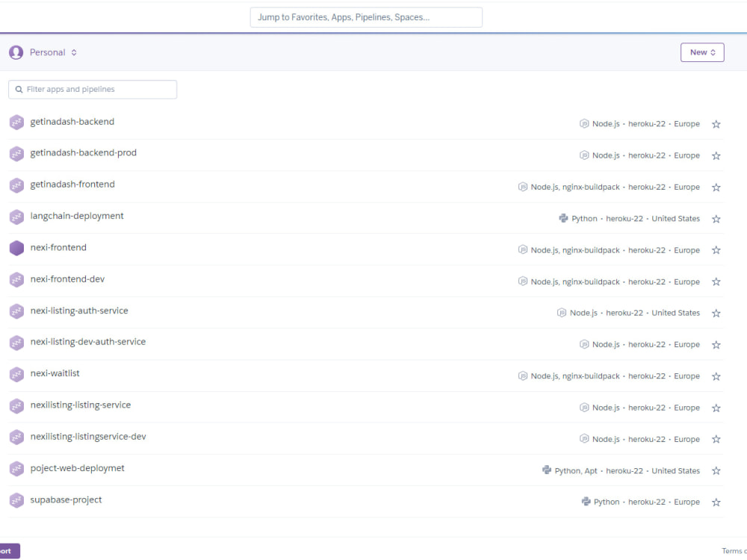The width and height of the screenshot is (747, 560).
Task: Open the nexi-waitlist app
Action: click(x=55, y=373)
